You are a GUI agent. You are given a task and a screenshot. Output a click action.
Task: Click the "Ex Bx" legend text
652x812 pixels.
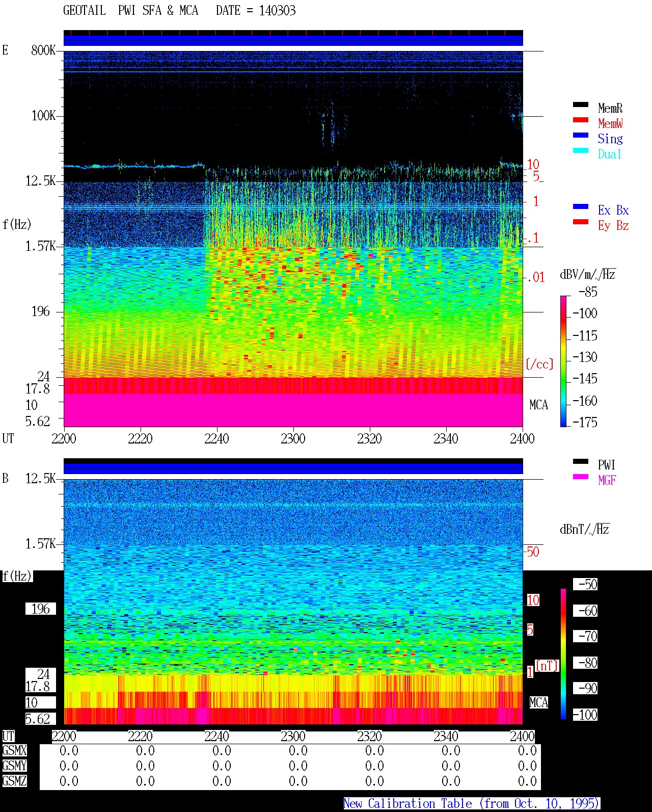[x=613, y=210]
